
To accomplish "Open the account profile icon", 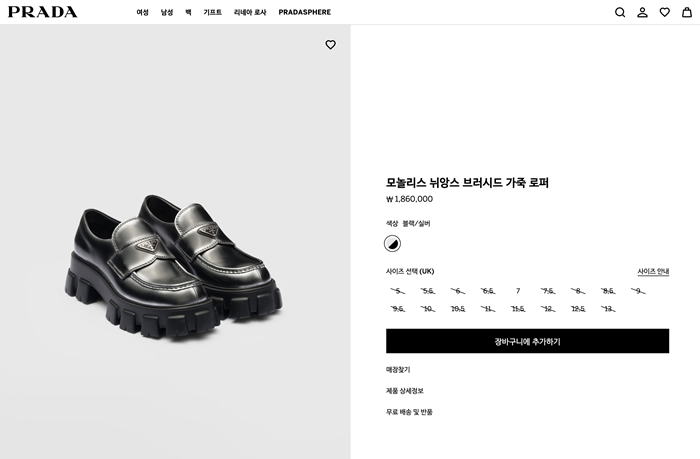I will click(x=643, y=12).
